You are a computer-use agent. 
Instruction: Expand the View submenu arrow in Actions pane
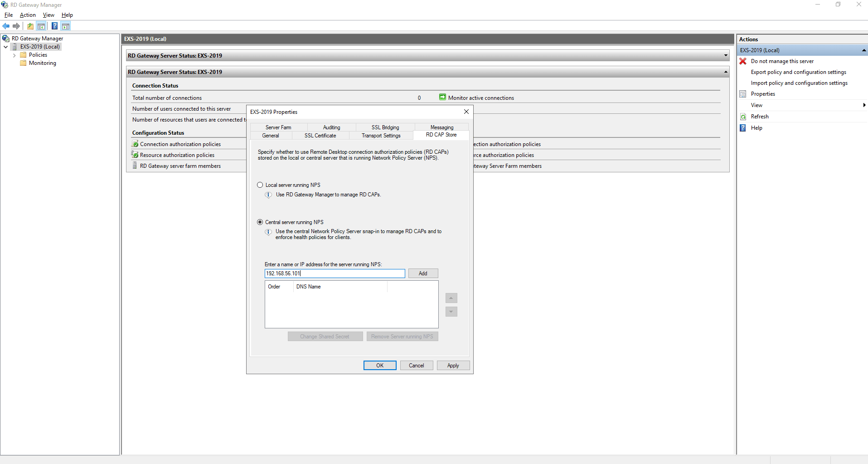click(864, 105)
